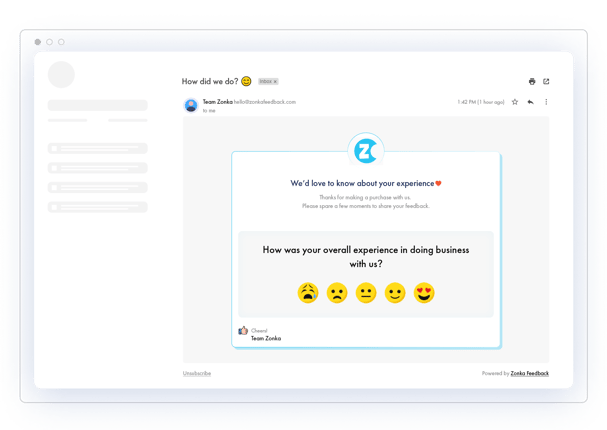Click the first placeholder sidebar item
Screen dimensions: 607x430
[98, 148]
